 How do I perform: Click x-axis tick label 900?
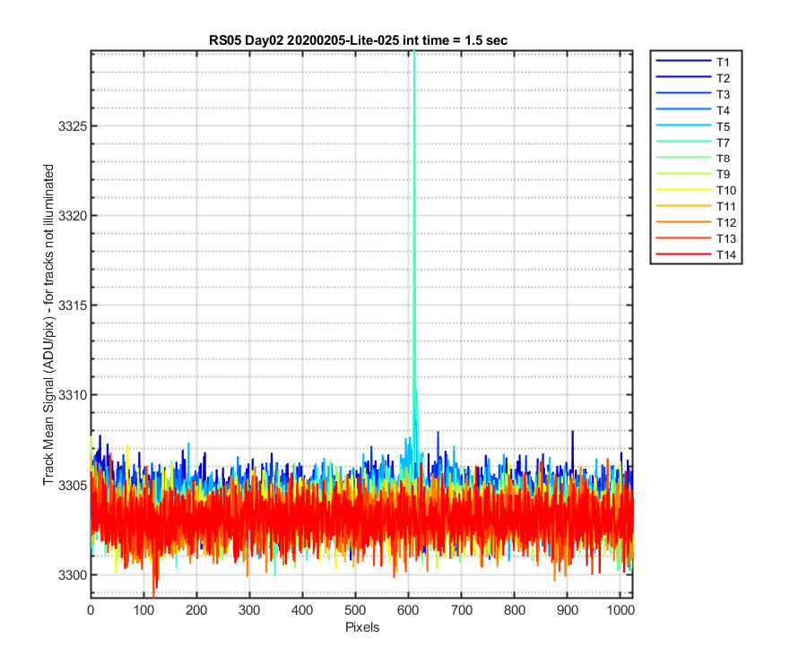pyautogui.click(x=568, y=610)
